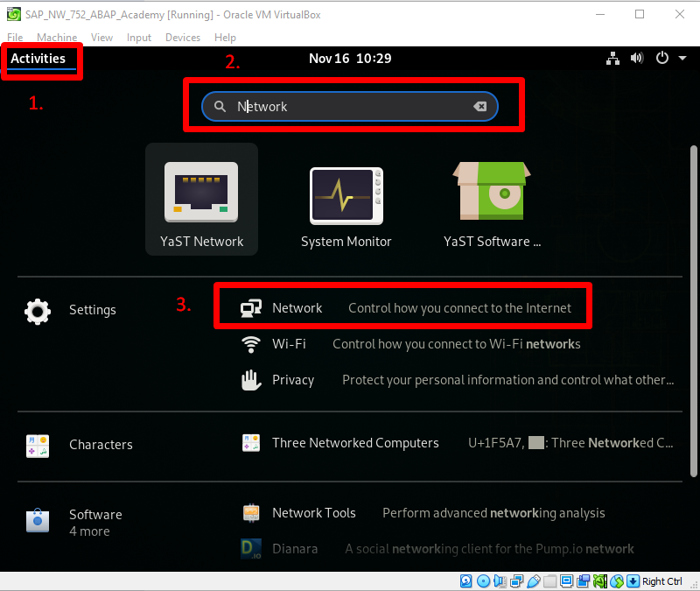The image size is (700, 591).
Task: Clear the search text with the backspace icon
Action: point(479,106)
